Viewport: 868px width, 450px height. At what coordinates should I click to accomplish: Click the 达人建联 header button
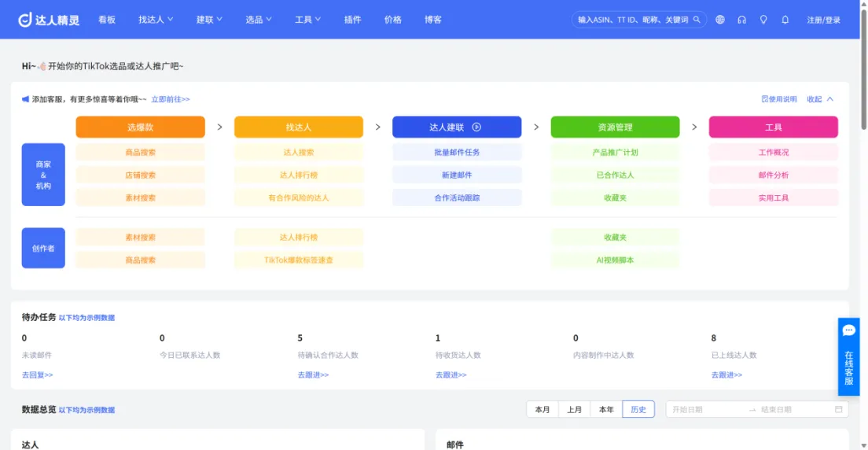(x=457, y=127)
